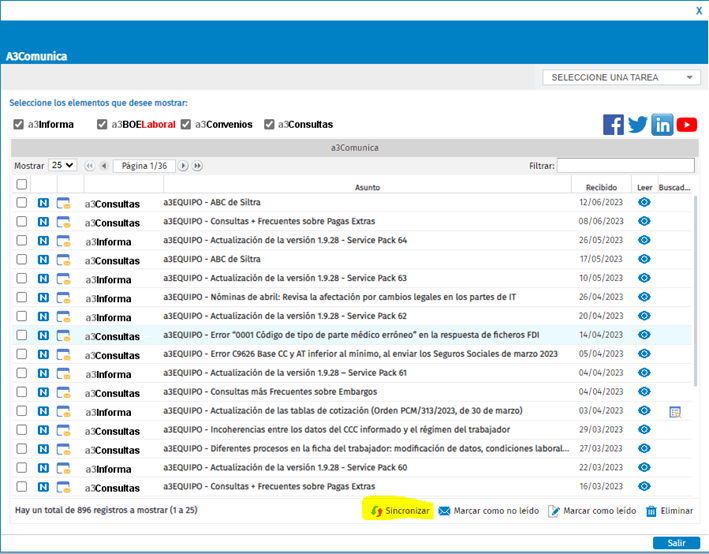Click the vertical scrollbar of the message list

coord(695,292)
